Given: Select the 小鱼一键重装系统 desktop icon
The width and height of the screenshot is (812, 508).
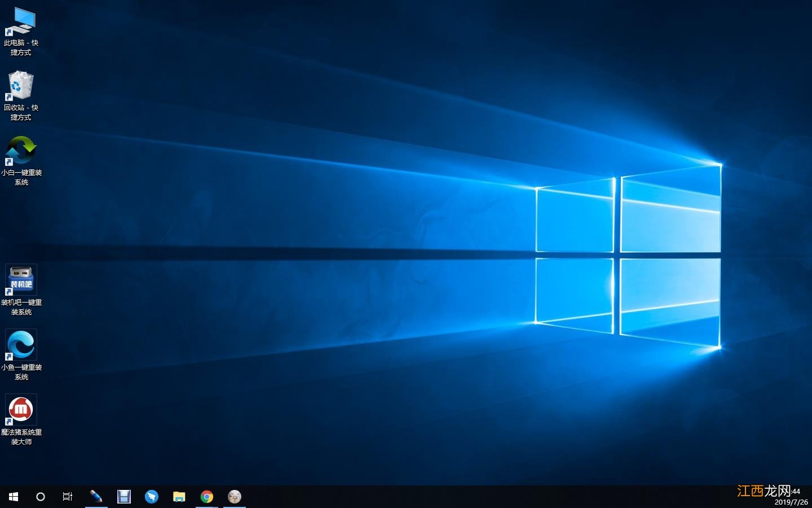Looking at the screenshot, I should [x=21, y=355].
